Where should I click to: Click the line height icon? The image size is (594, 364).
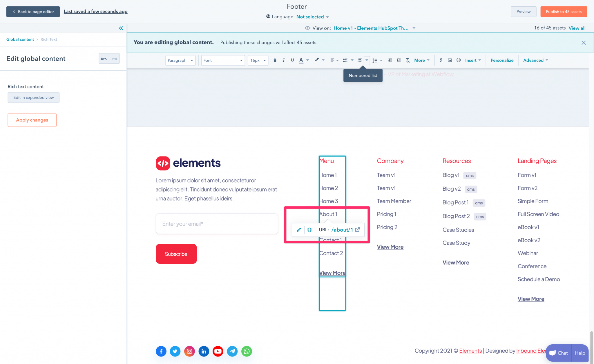point(375,60)
